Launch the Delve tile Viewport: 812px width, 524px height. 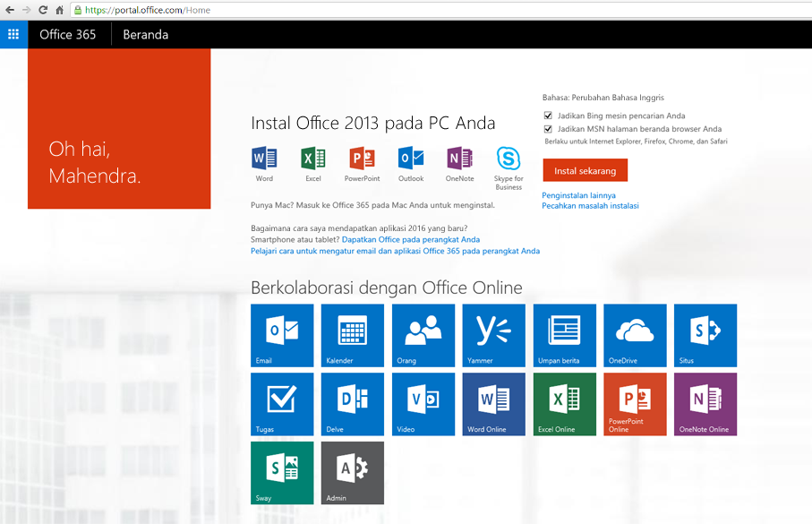(353, 404)
